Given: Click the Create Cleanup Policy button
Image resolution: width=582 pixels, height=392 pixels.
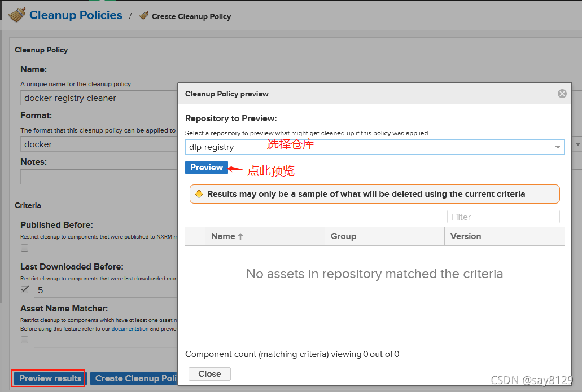Looking at the screenshot, I should (134, 378).
